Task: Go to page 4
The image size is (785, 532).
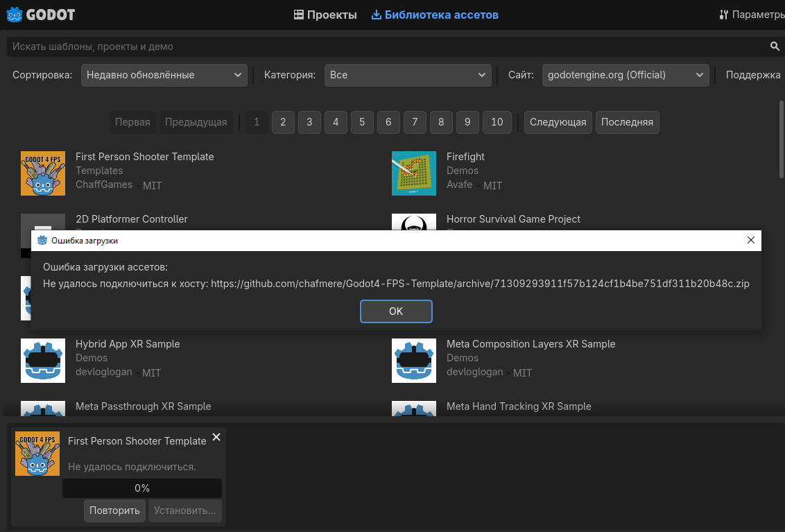Action: pos(336,122)
